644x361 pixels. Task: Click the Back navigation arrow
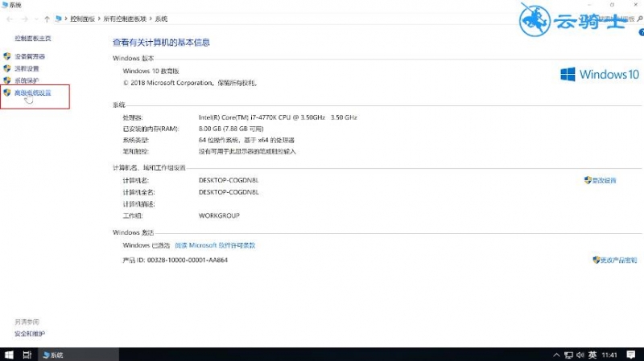tap(10, 18)
